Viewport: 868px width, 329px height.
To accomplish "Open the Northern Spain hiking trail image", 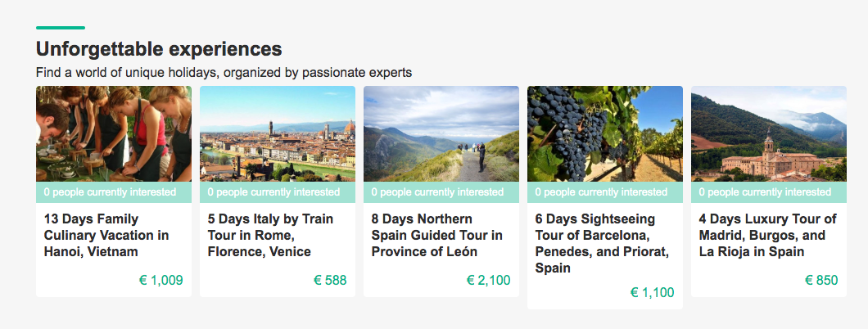I will (x=441, y=133).
